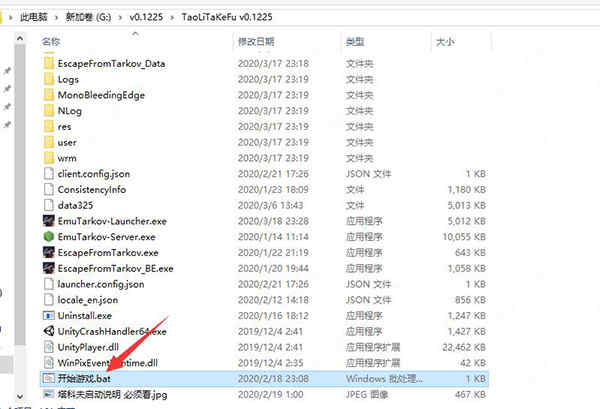Sort by the 大小 column header
The height and width of the screenshot is (409, 600).
(445, 41)
